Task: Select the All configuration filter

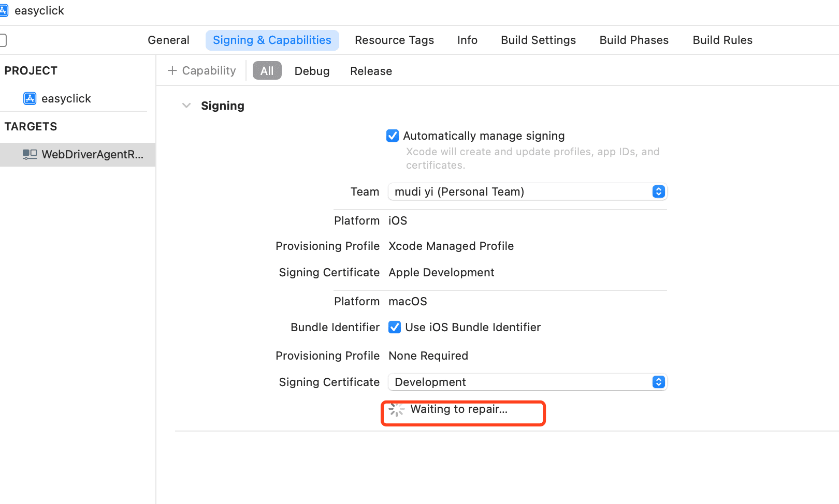Action: (267, 71)
